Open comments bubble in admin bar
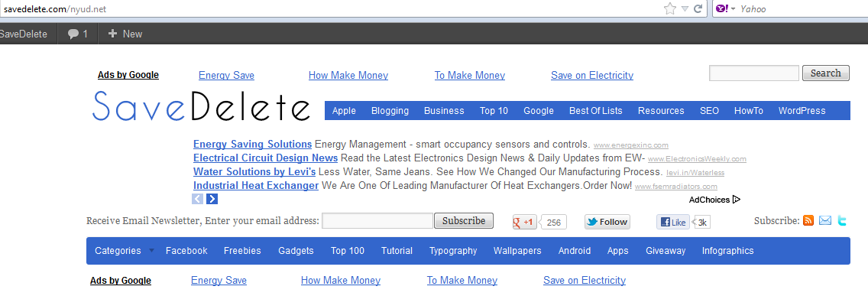Screen dimensions: 868x296 [77, 34]
